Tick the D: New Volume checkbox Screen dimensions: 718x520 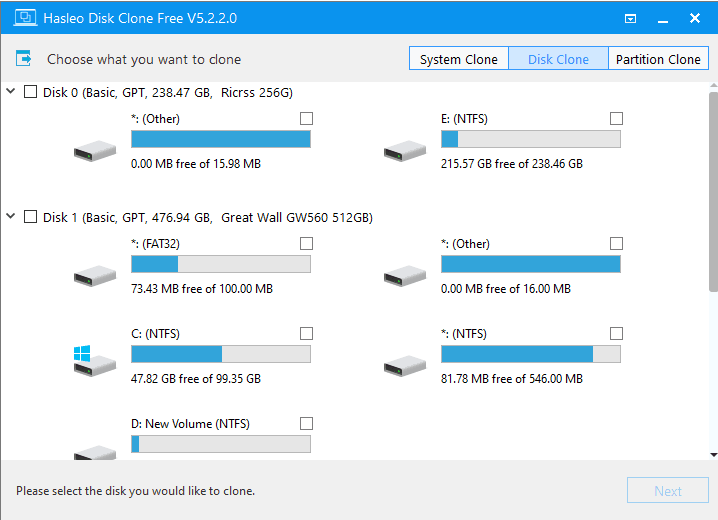[x=306, y=423]
